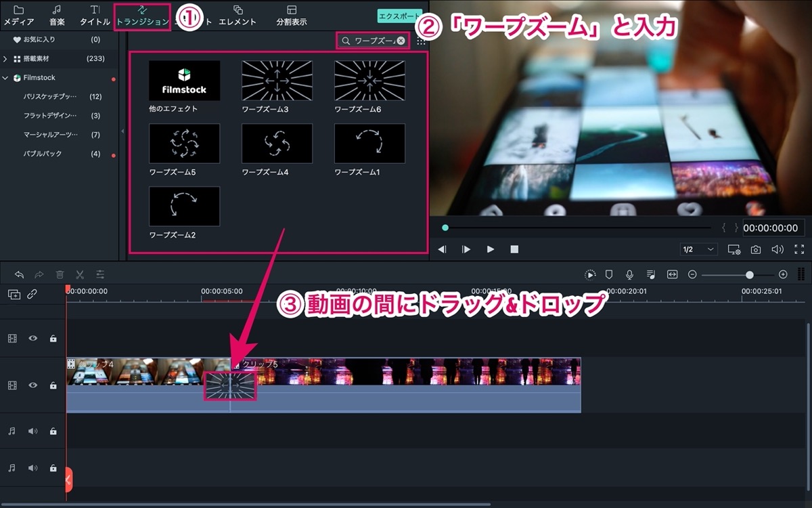Click the preview playhead scrubber

point(445,228)
